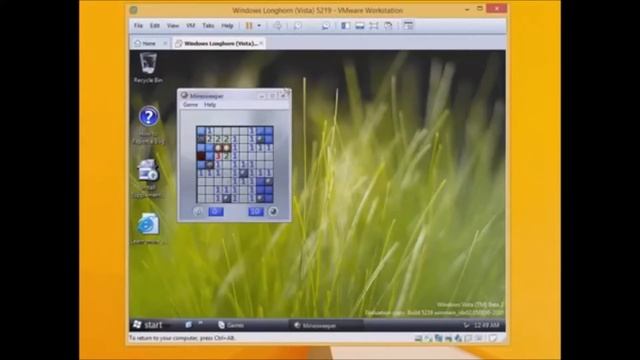Click the blue covered top-left Minesweeper tile
Image resolution: width=640 pixels, height=360 pixels.
click(201, 131)
